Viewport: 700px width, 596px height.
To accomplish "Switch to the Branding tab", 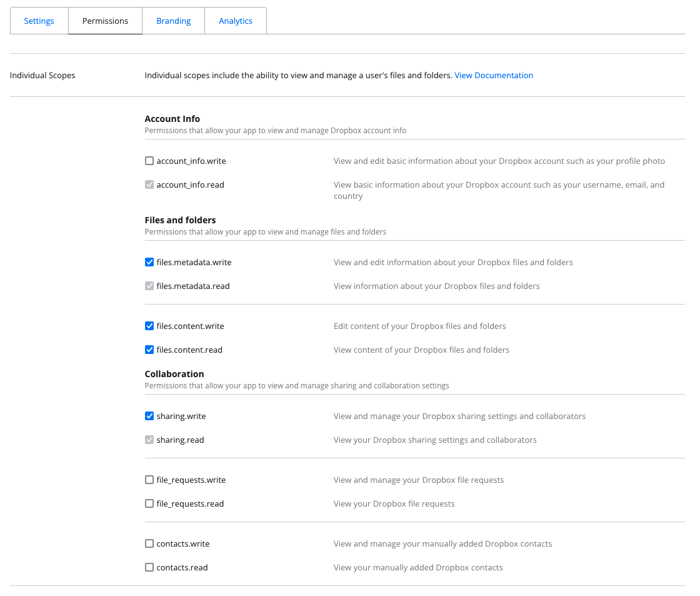I will [x=174, y=21].
